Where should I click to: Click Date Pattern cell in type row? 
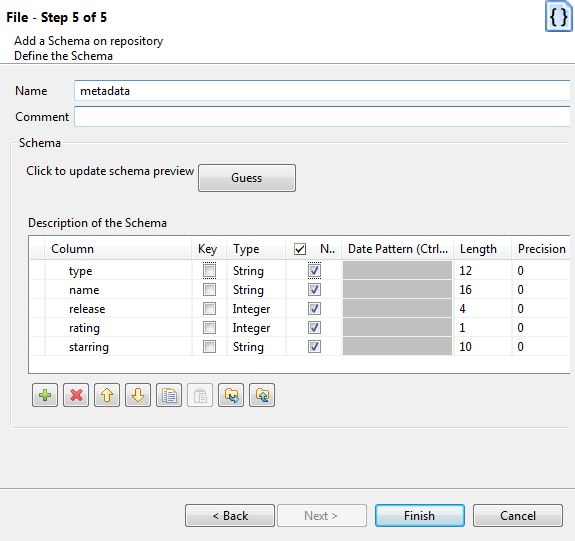[398, 271]
